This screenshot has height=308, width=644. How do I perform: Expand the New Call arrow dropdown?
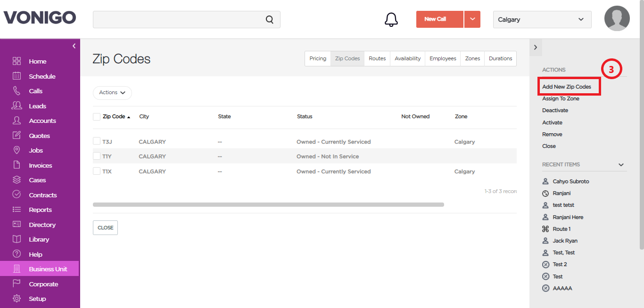tap(472, 19)
